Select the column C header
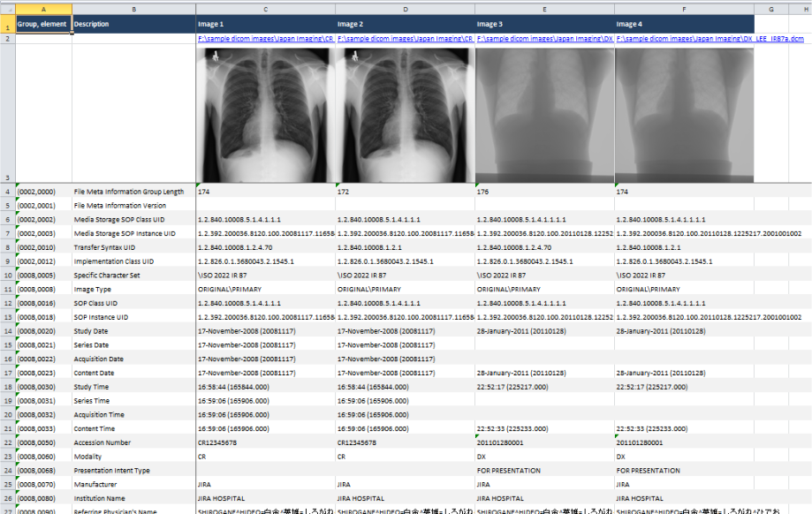Viewport: 812px width, 514px height. point(265,8)
